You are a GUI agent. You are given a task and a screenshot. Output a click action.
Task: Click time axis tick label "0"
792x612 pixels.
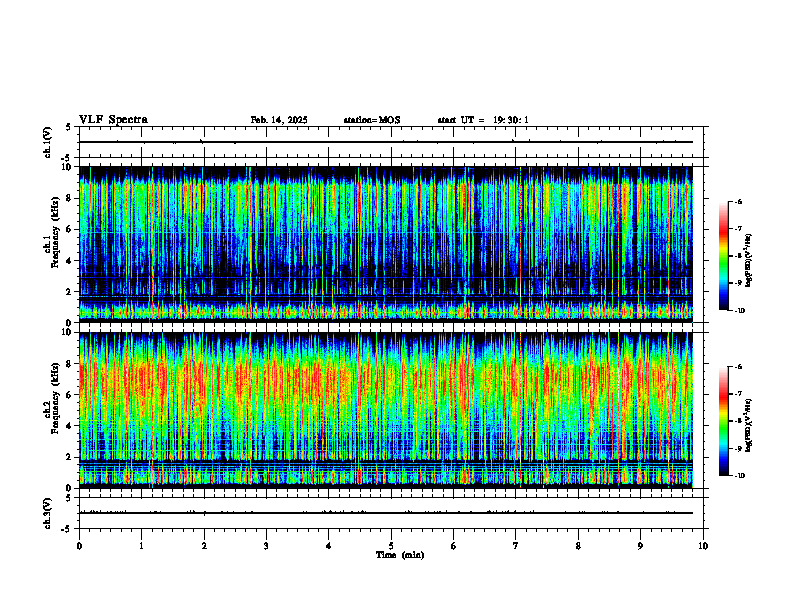79,546
